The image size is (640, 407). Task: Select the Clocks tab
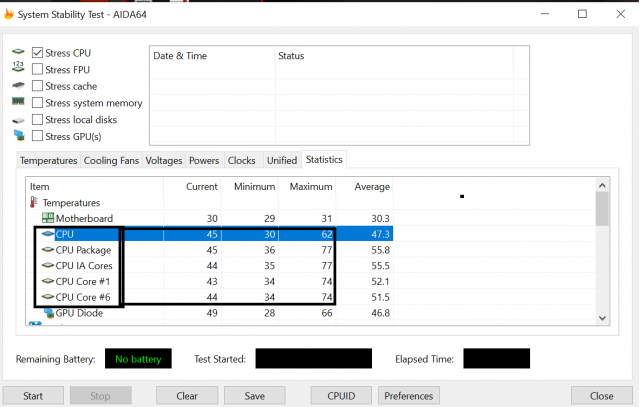[x=242, y=160]
